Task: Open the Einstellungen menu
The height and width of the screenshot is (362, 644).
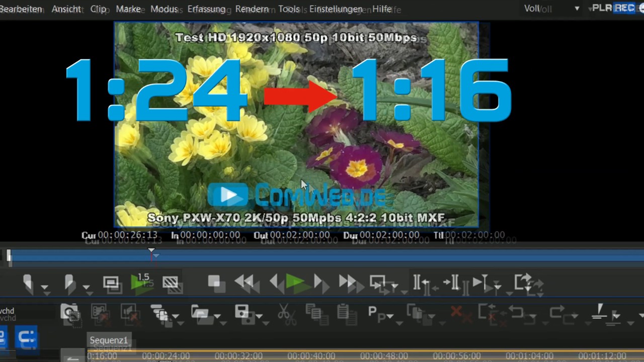Action: pos(336,9)
